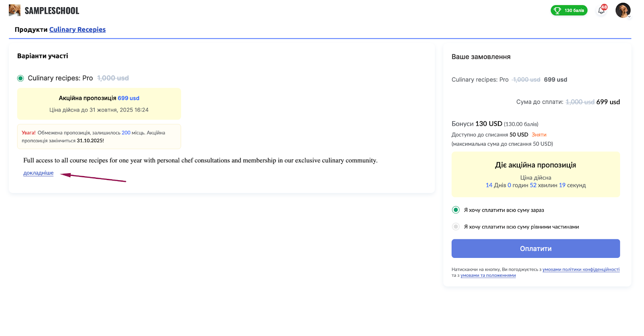
Task: Open the 'докладніше' details link
Action: pyautogui.click(x=38, y=173)
